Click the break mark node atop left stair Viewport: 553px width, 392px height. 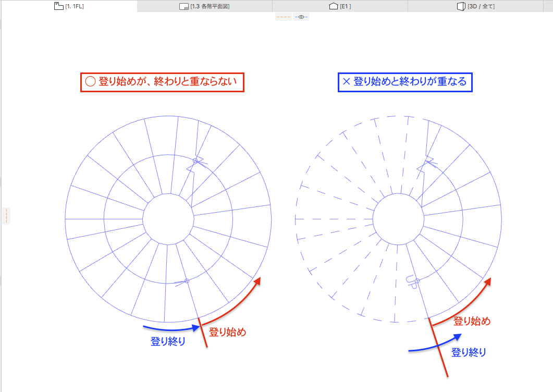coord(195,161)
